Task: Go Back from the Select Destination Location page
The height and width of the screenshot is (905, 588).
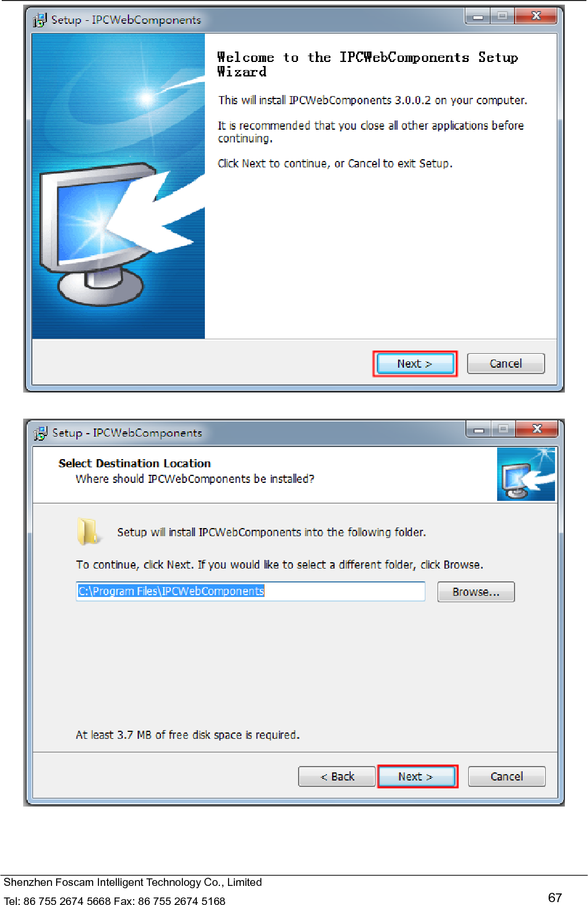Action: 337,776
